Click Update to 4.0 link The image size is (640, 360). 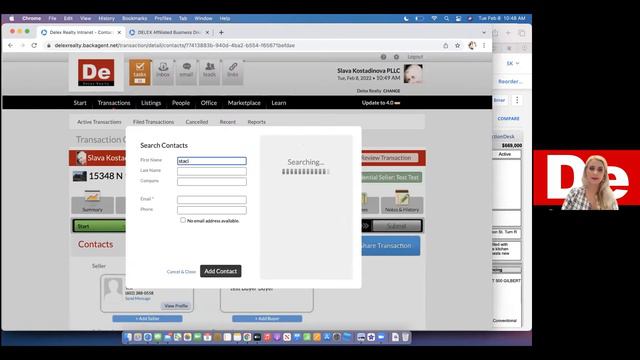[x=380, y=103]
